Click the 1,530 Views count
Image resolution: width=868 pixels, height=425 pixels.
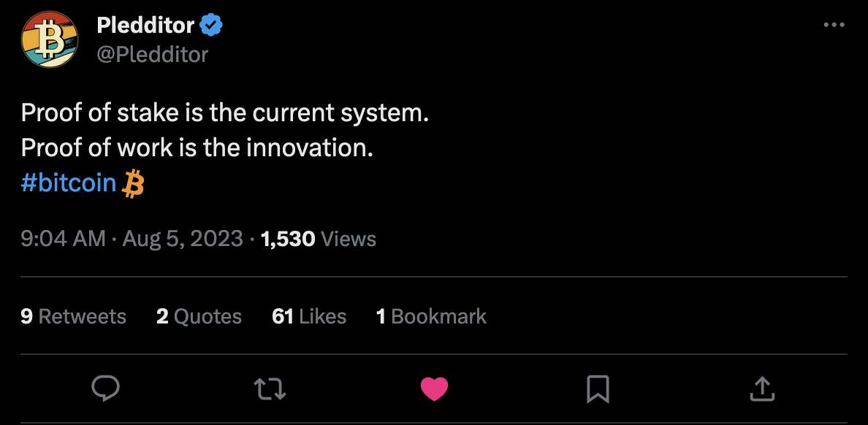coord(318,239)
